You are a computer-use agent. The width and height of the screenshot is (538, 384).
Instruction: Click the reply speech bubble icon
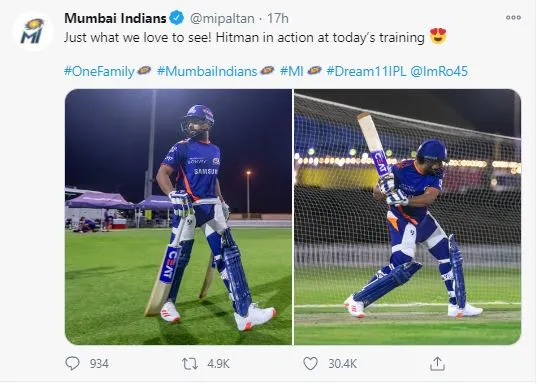point(72,363)
